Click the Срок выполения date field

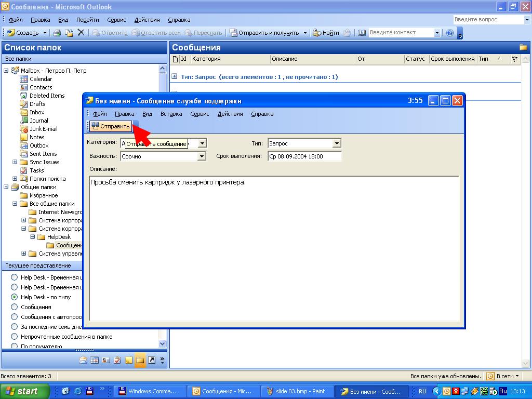pyautogui.click(x=304, y=156)
